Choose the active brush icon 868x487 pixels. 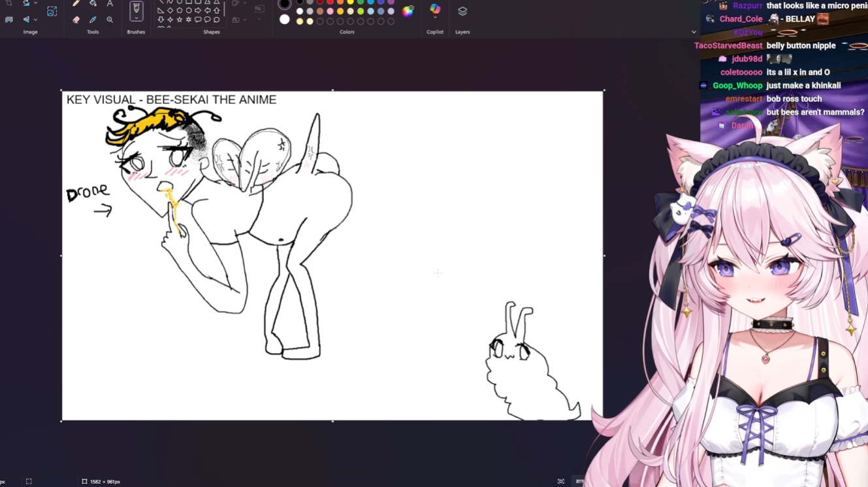tap(136, 9)
